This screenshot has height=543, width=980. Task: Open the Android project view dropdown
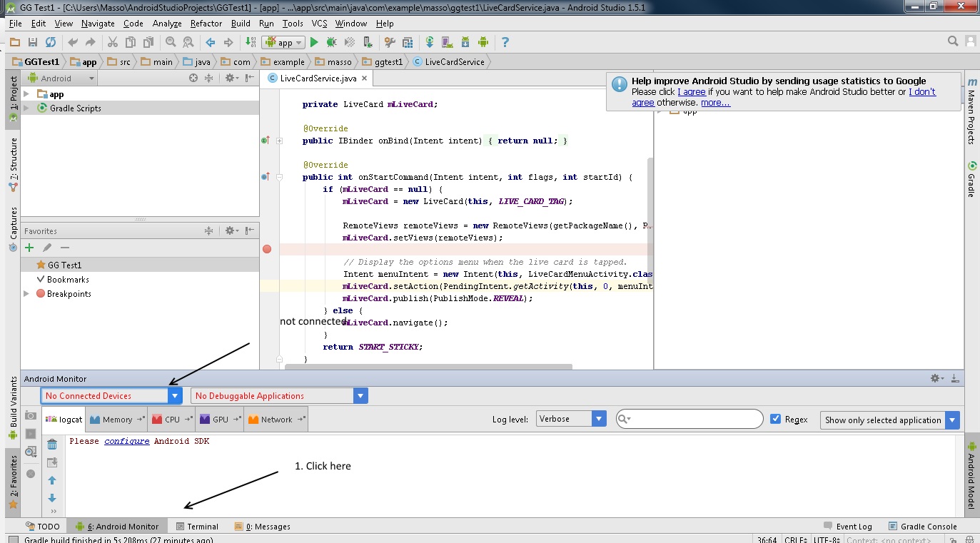pos(60,78)
